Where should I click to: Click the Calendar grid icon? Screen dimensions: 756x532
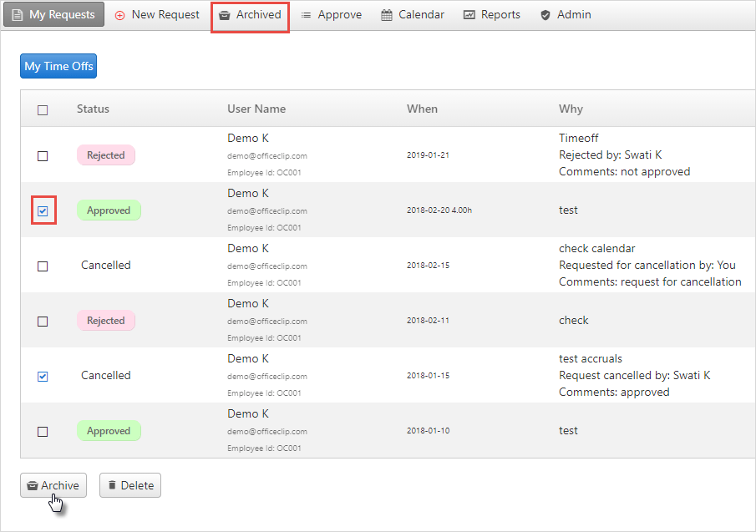pos(387,15)
